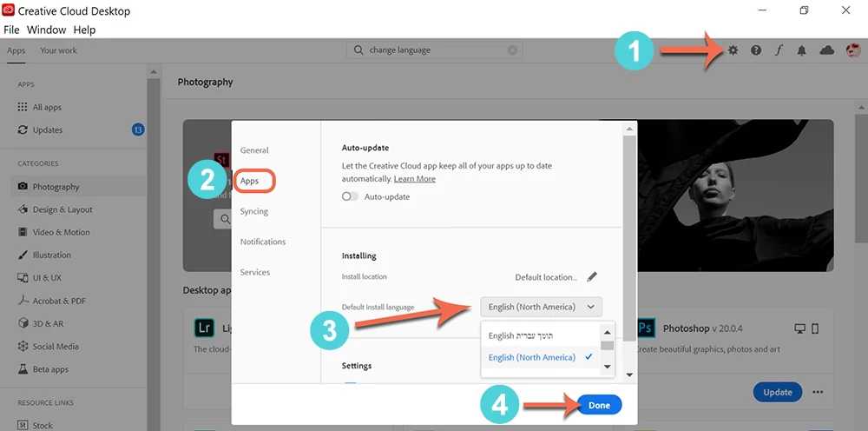Open Syncing preferences tab
The image size is (868, 431).
pos(254,211)
